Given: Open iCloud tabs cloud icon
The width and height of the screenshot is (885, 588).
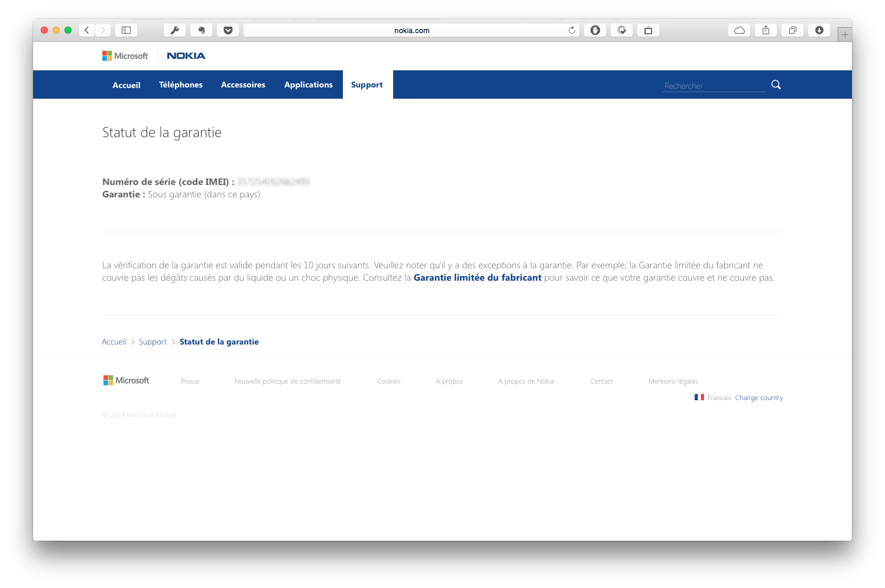Looking at the screenshot, I should [x=740, y=30].
